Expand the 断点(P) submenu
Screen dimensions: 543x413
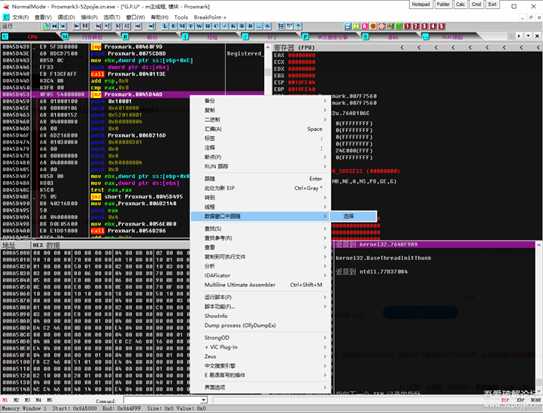[x=260, y=157]
